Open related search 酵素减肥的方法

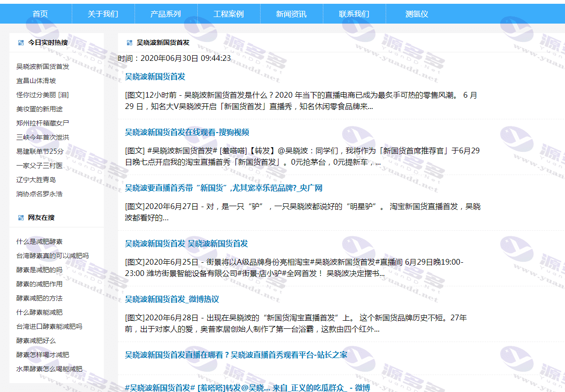pyautogui.click(x=39, y=298)
